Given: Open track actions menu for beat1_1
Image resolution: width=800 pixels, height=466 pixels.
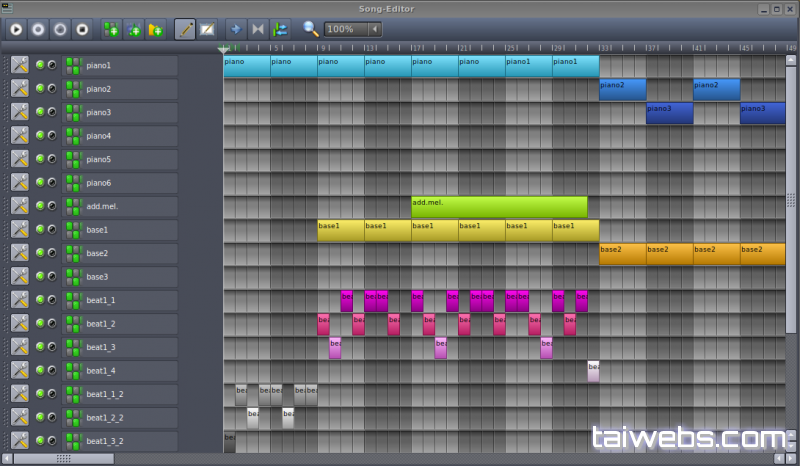Looking at the screenshot, I should click(20, 300).
